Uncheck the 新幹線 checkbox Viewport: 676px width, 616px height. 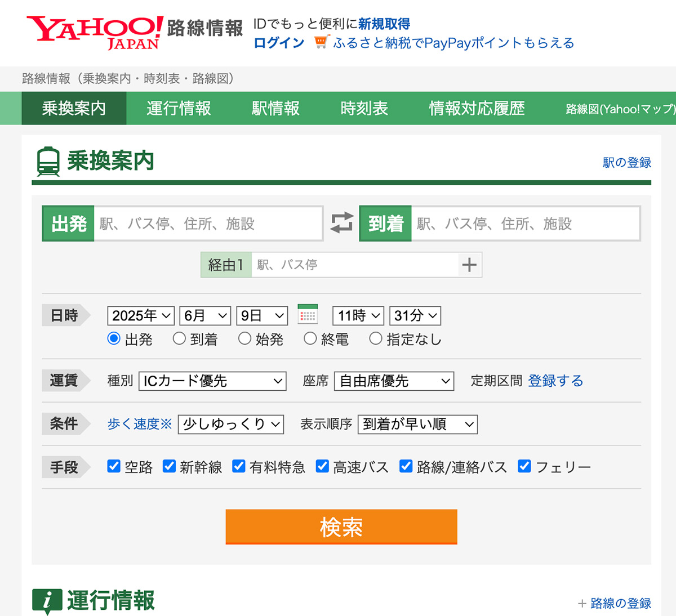(x=169, y=466)
